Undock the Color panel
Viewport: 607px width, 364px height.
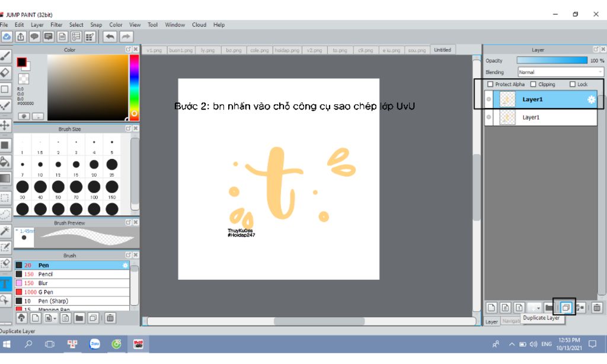[128, 50]
